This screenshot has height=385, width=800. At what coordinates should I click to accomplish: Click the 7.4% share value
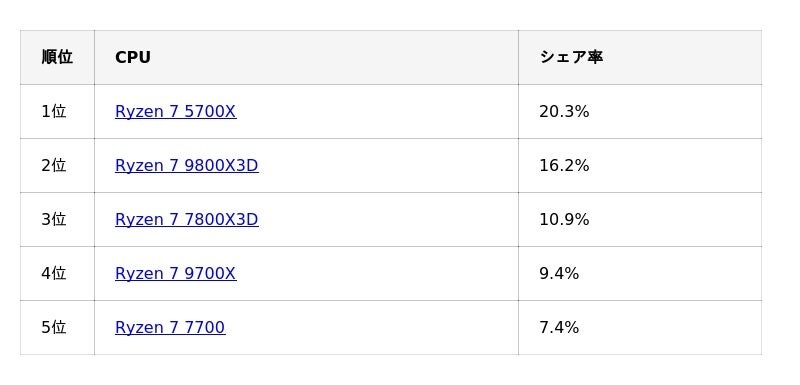pos(559,327)
